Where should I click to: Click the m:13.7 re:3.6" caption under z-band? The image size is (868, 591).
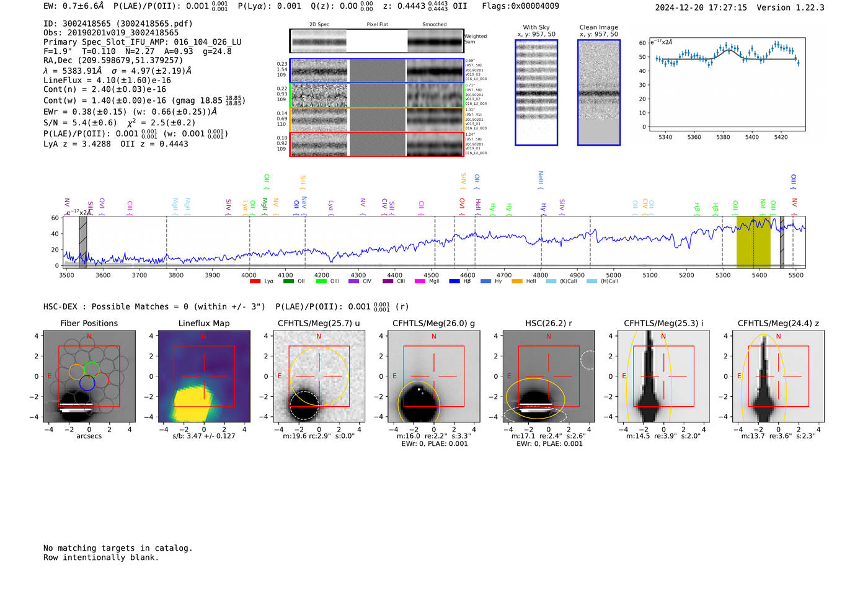(779, 436)
